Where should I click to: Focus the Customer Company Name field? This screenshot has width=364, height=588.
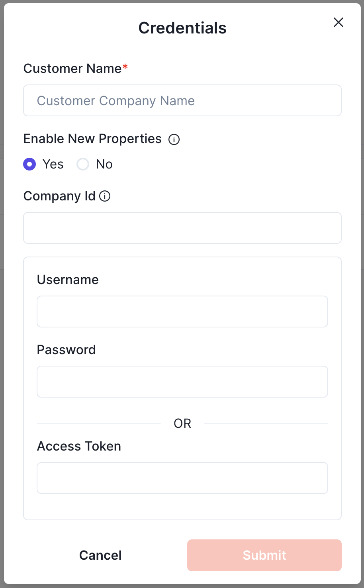coord(182,101)
